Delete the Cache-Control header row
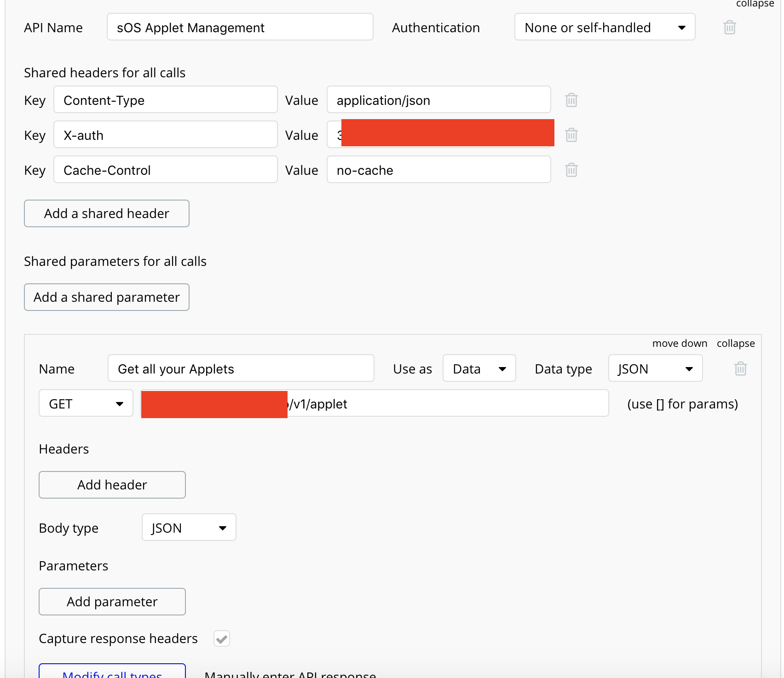 click(571, 170)
